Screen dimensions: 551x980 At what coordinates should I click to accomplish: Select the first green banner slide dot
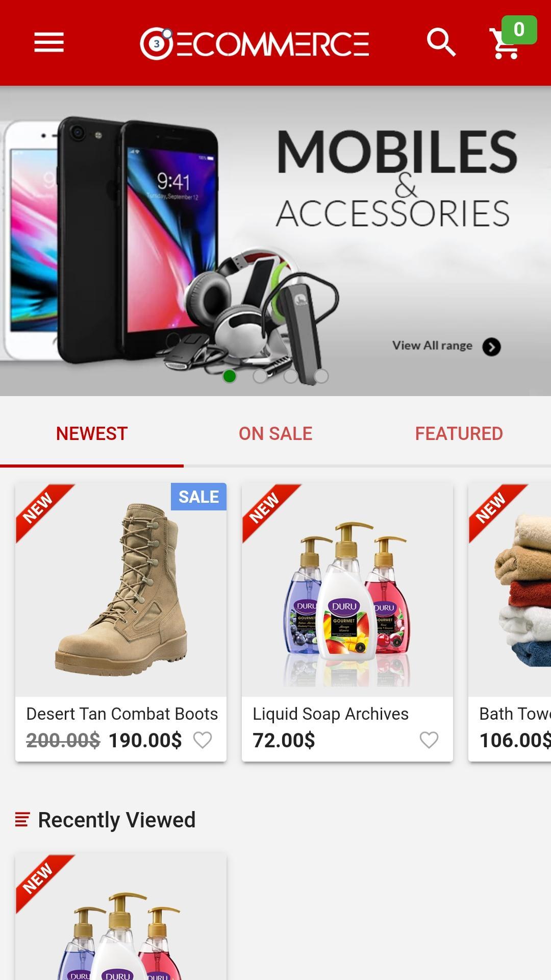point(230,376)
